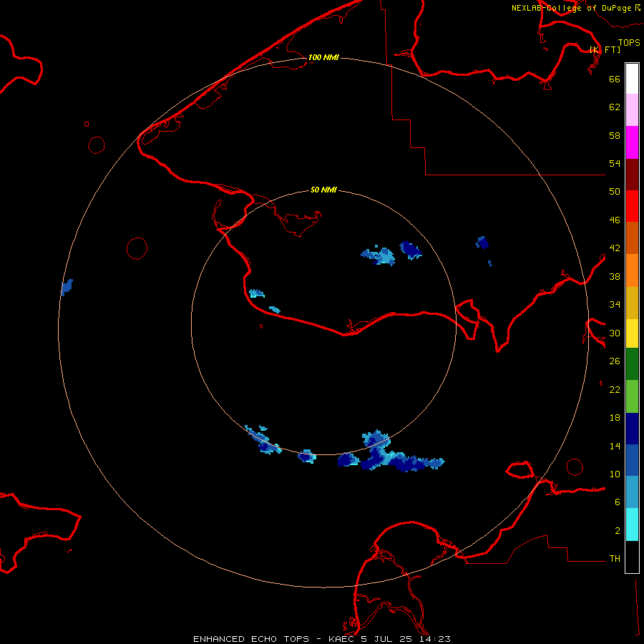Click the legend value 50
Screen dimensions: 644x644
click(615, 192)
